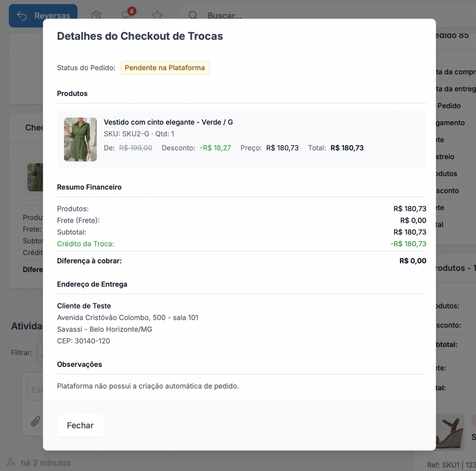476x471 pixels.
Task: Click the message text box behind the dialog
Action: click(x=35, y=389)
